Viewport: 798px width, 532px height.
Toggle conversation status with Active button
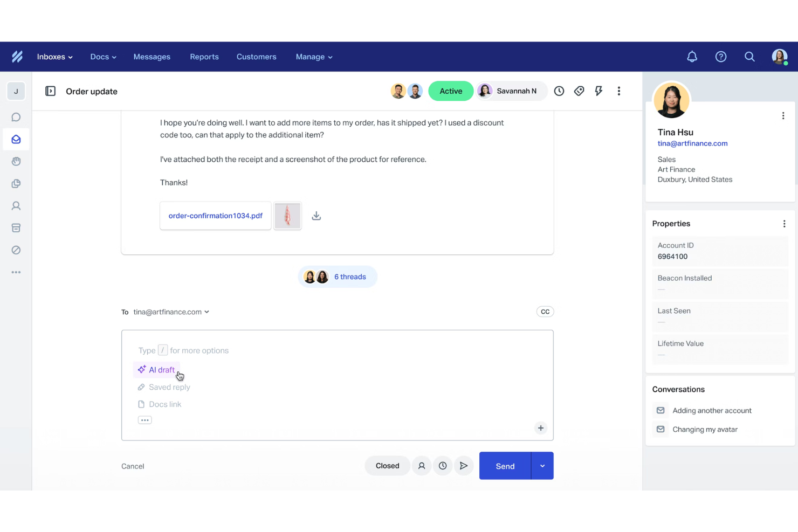[450, 91]
